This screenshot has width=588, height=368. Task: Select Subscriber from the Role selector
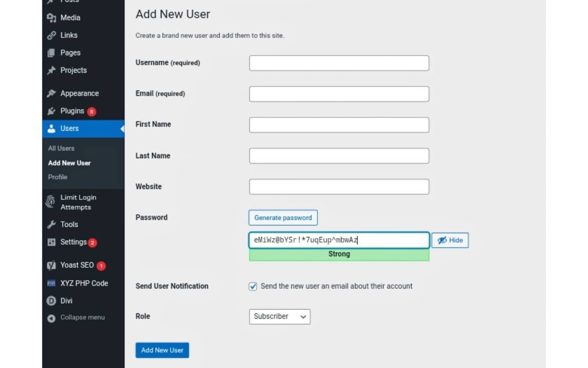[279, 316]
